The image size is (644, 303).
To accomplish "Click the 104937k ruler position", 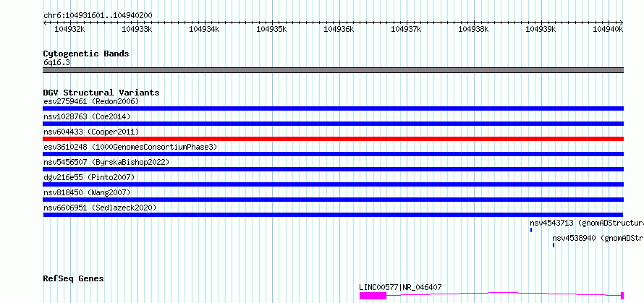I will (406, 29).
